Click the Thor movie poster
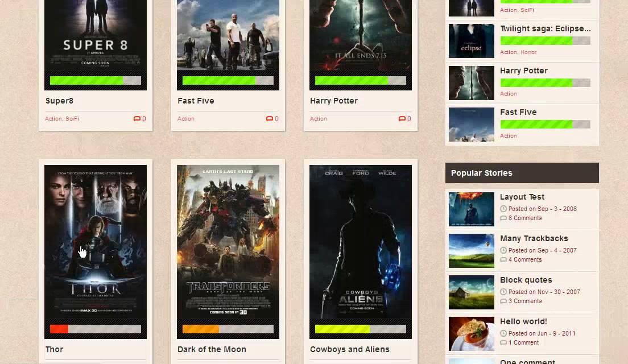628x364 pixels. click(96, 242)
